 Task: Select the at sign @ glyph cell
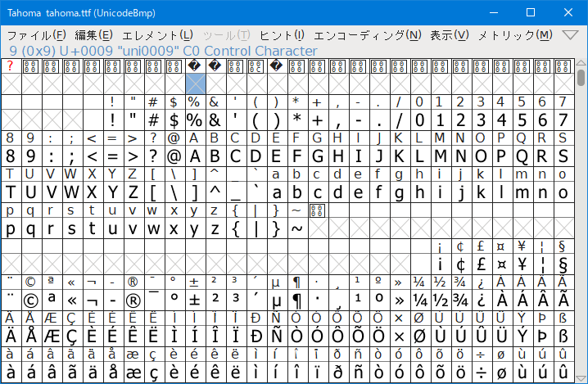pyautogui.click(x=174, y=156)
